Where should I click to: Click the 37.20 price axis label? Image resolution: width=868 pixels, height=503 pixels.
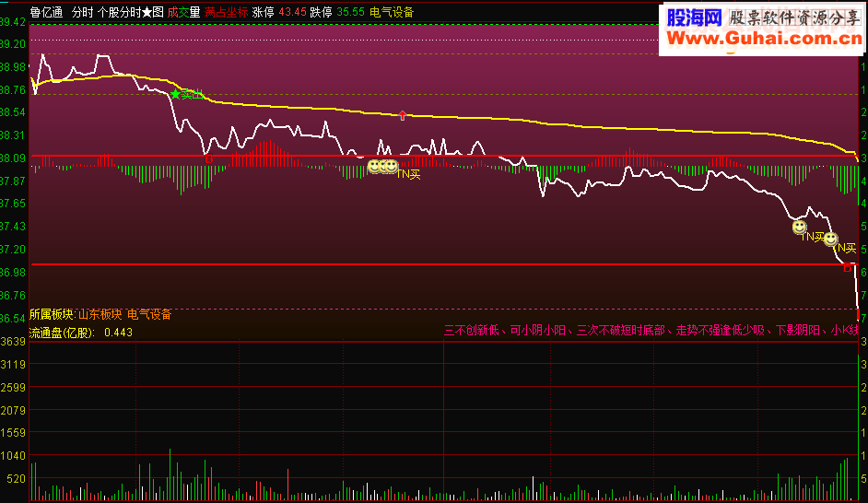pos(13,250)
